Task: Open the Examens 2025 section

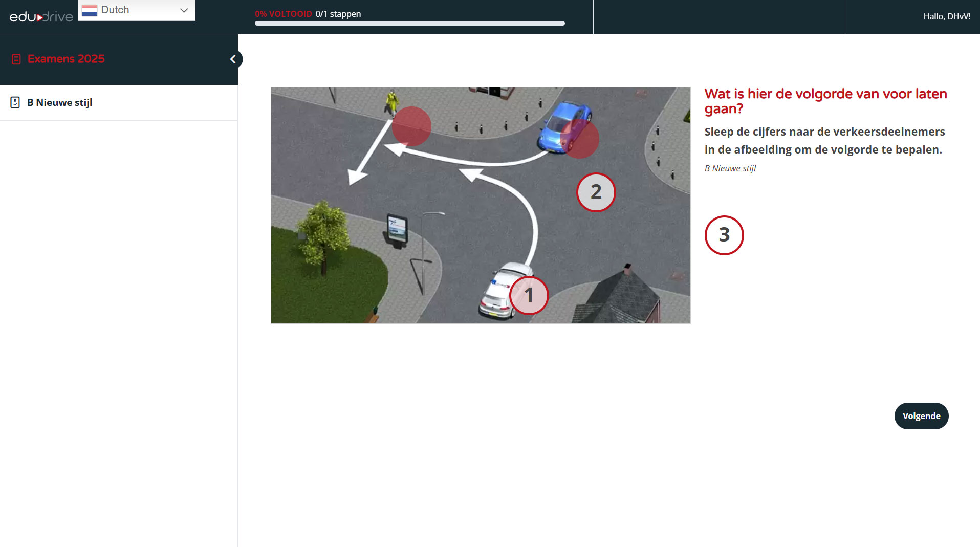Action: point(66,59)
